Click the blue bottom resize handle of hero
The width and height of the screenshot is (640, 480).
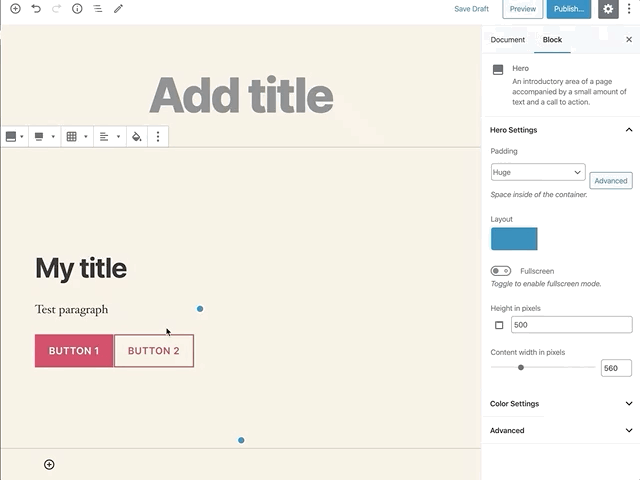pos(241,440)
